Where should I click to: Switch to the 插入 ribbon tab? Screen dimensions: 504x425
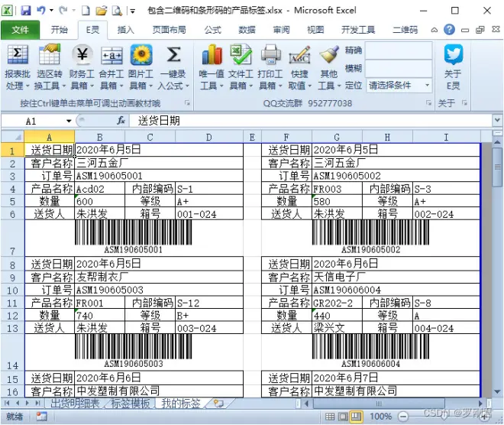[126, 30]
